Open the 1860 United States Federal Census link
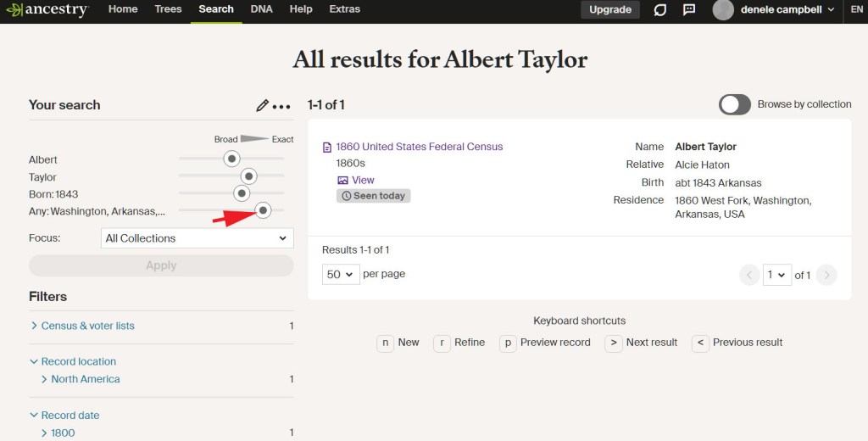The height and width of the screenshot is (441, 868). point(420,147)
